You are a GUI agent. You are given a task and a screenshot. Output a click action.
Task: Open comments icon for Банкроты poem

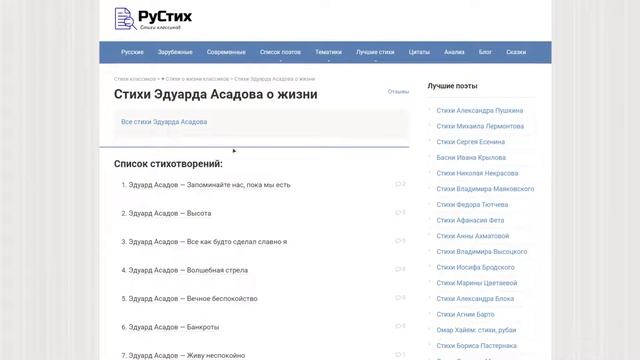(400, 326)
